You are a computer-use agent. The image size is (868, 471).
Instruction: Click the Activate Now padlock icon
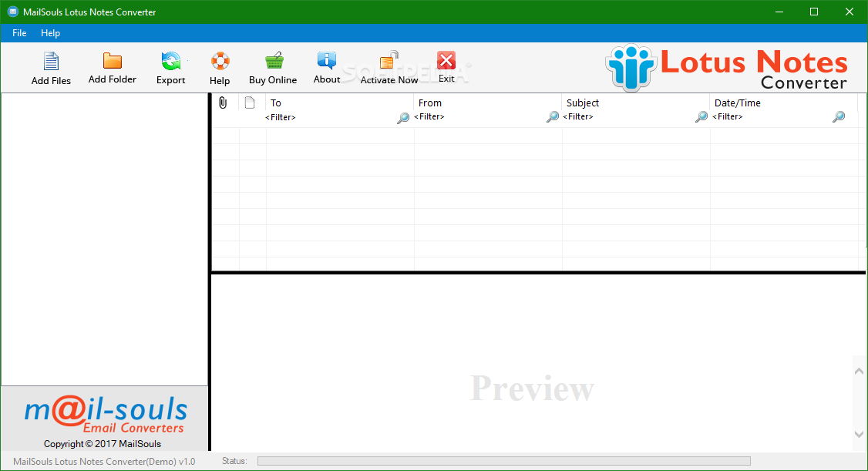coord(389,61)
